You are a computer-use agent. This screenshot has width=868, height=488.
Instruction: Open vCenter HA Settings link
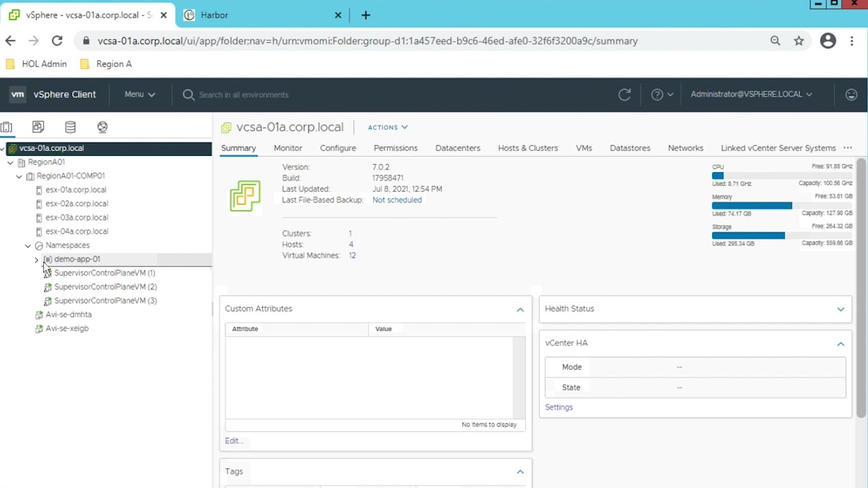559,407
